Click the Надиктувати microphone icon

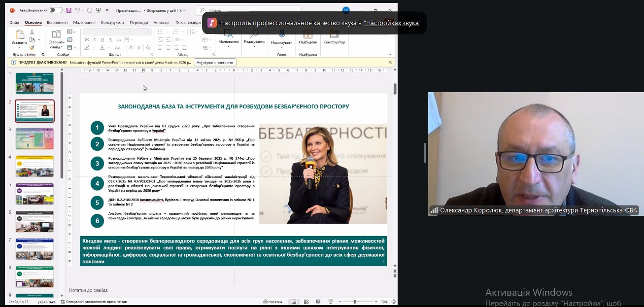(x=282, y=34)
